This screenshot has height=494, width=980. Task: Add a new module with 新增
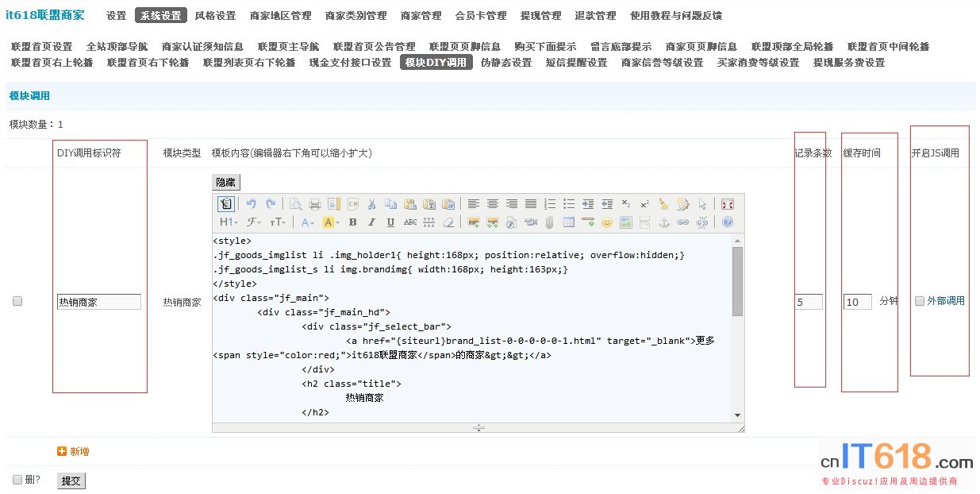73,451
